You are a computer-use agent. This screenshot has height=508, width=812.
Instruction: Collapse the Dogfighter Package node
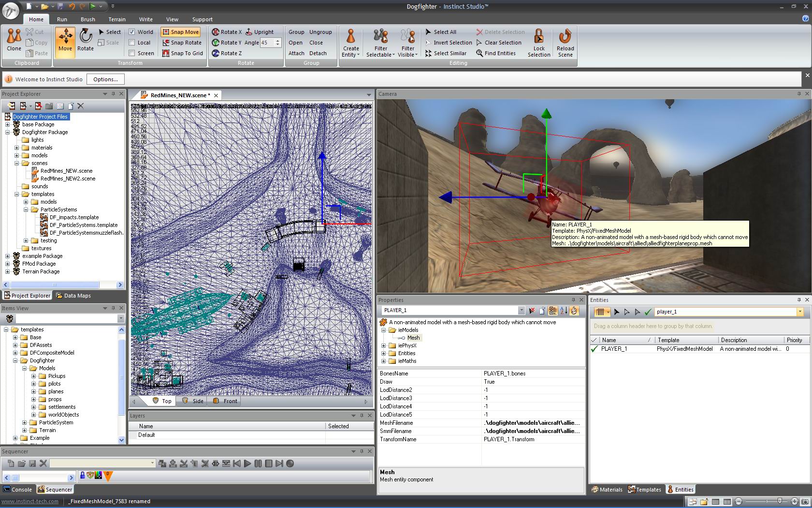pos(7,132)
